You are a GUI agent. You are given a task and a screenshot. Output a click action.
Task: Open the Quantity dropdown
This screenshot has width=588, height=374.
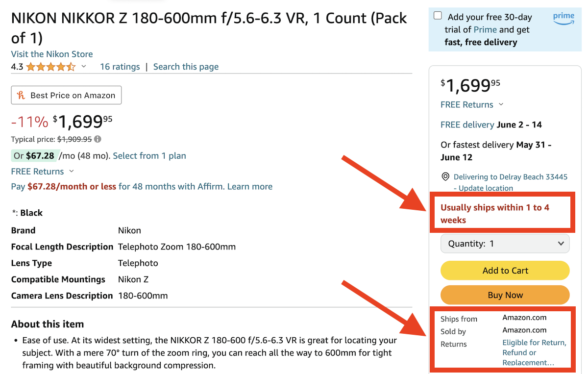tap(505, 244)
